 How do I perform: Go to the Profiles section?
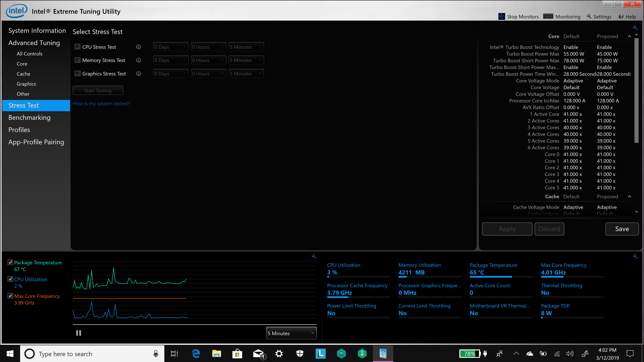(x=19, y=130)
